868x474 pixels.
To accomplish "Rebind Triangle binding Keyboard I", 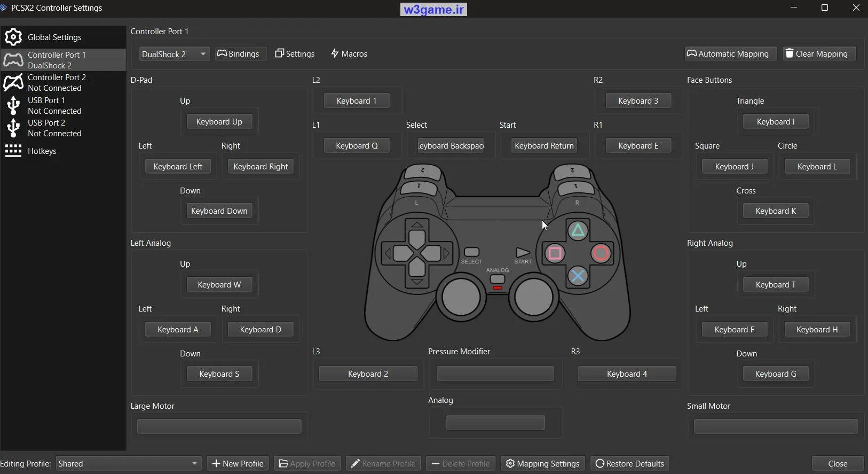I will (776, 121).
